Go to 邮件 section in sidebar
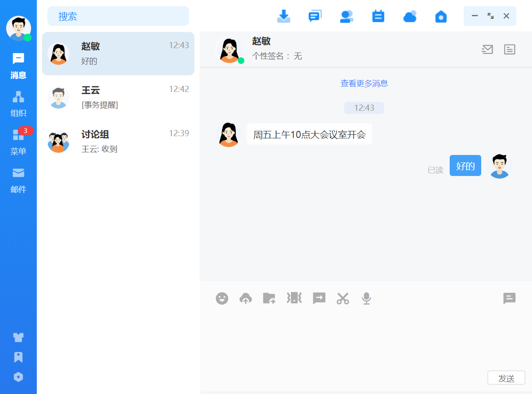 (x=18, y=180)
